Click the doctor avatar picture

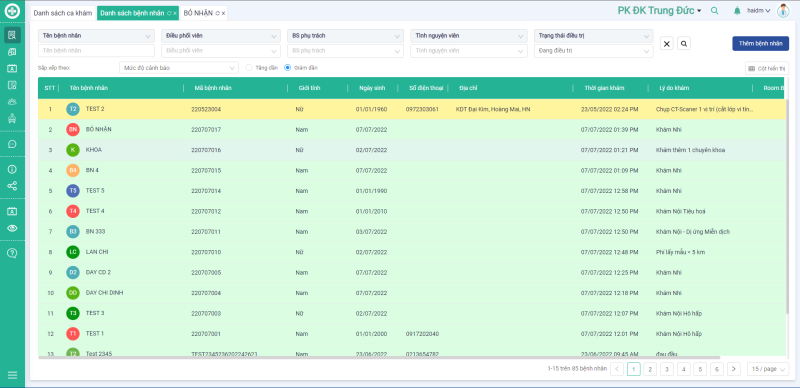[x=783, y=10]
